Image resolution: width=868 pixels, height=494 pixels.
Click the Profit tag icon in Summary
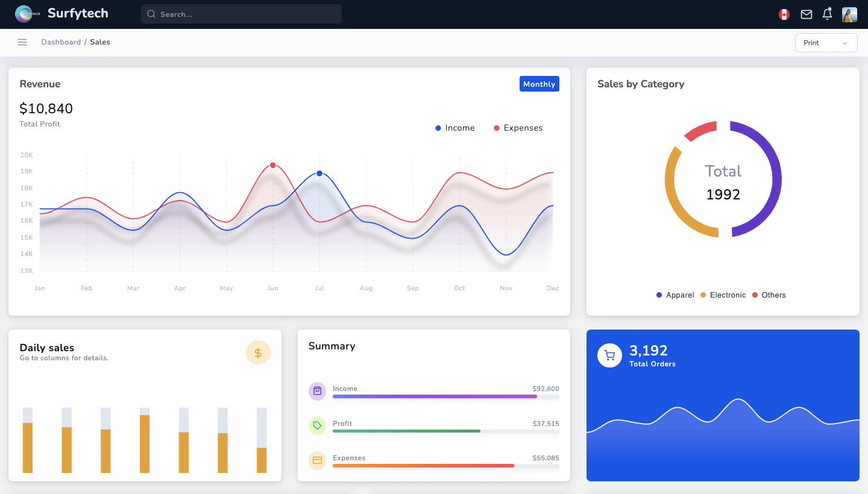click(x=317, y=425)
